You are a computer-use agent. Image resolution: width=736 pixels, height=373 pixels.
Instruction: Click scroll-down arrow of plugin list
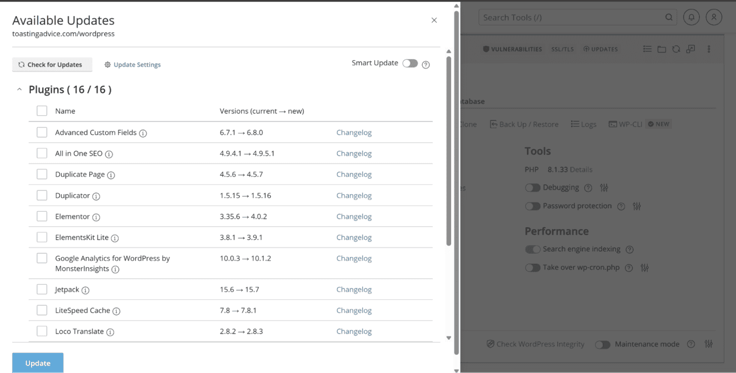pyautogui.click(x=449, y=338)
